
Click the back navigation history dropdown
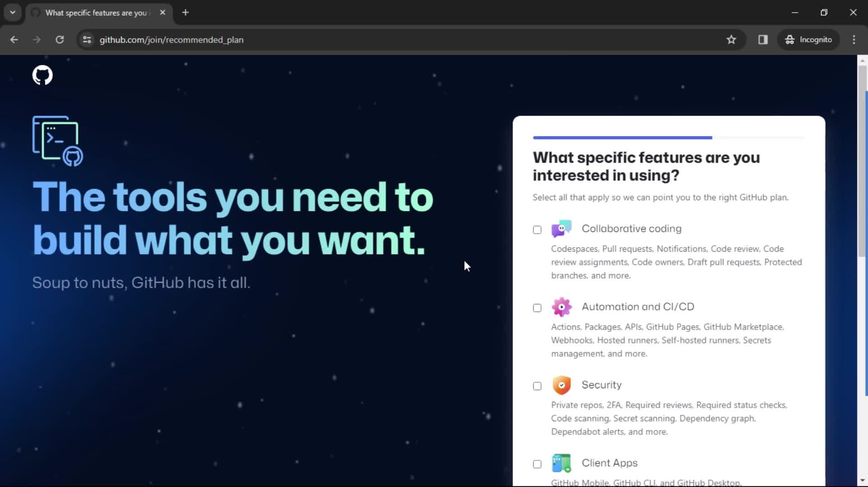click(x=13, y=12)
